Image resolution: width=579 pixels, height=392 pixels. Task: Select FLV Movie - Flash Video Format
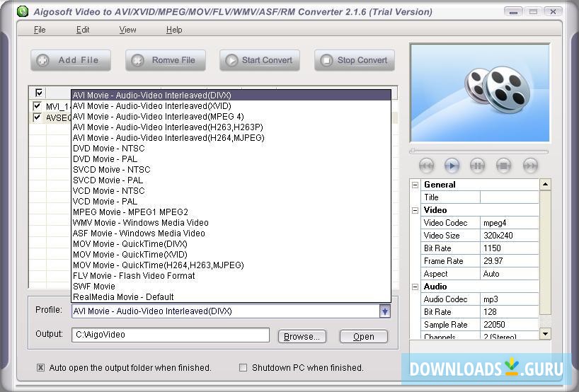pyautogui.click(x=231, y=276)
